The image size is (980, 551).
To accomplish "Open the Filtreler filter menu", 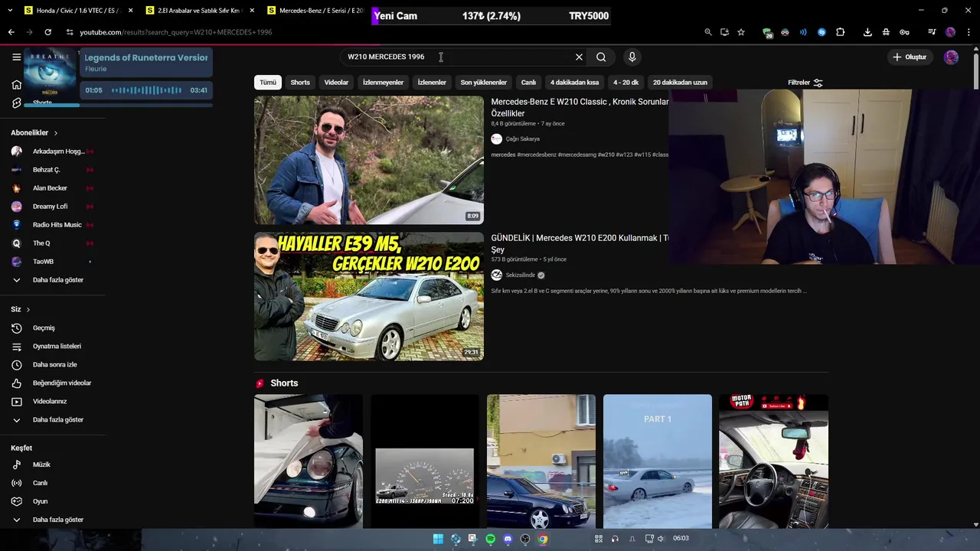I will coord(805,83).
